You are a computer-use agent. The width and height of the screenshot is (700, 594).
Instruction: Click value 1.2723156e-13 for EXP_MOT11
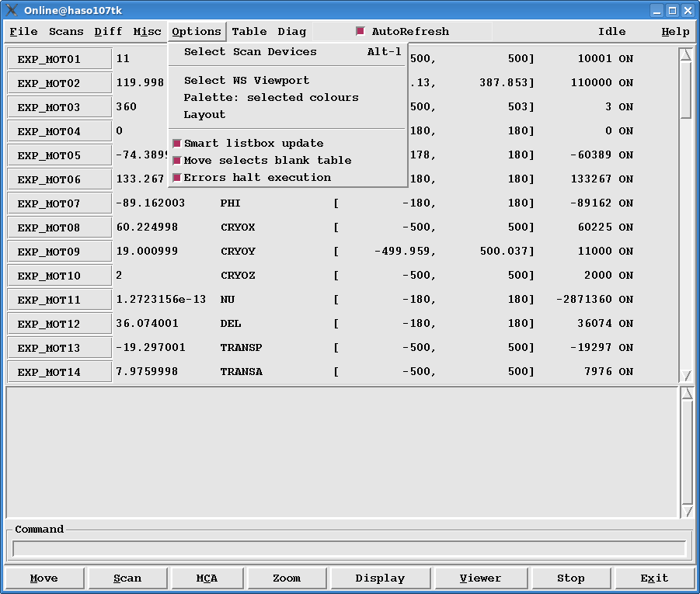click(x=161, y=300)
